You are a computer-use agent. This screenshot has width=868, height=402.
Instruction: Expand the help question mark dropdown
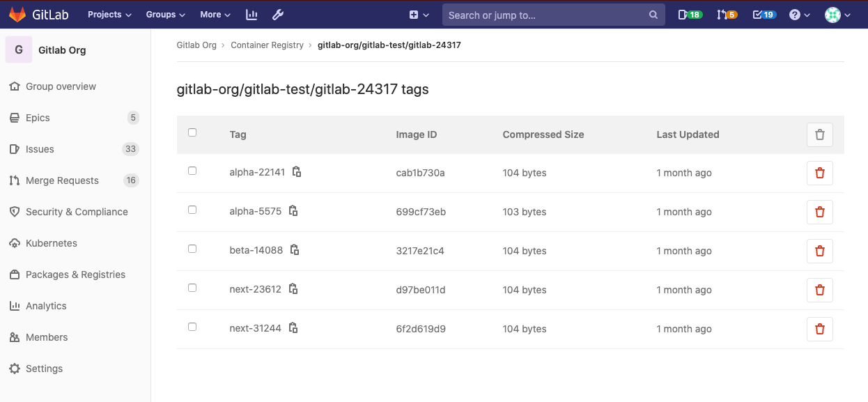(x=798, y=14)
